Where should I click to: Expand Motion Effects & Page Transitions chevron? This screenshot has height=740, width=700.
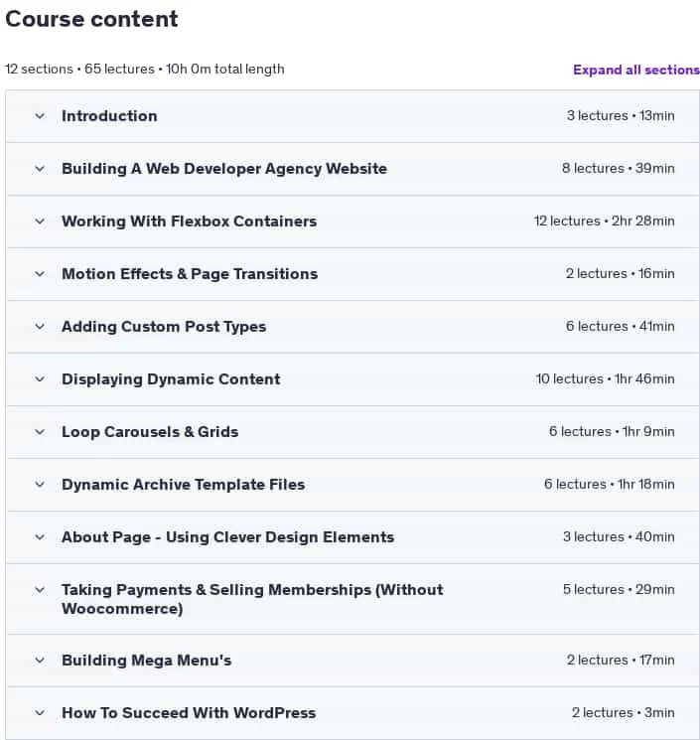[40, 274]
